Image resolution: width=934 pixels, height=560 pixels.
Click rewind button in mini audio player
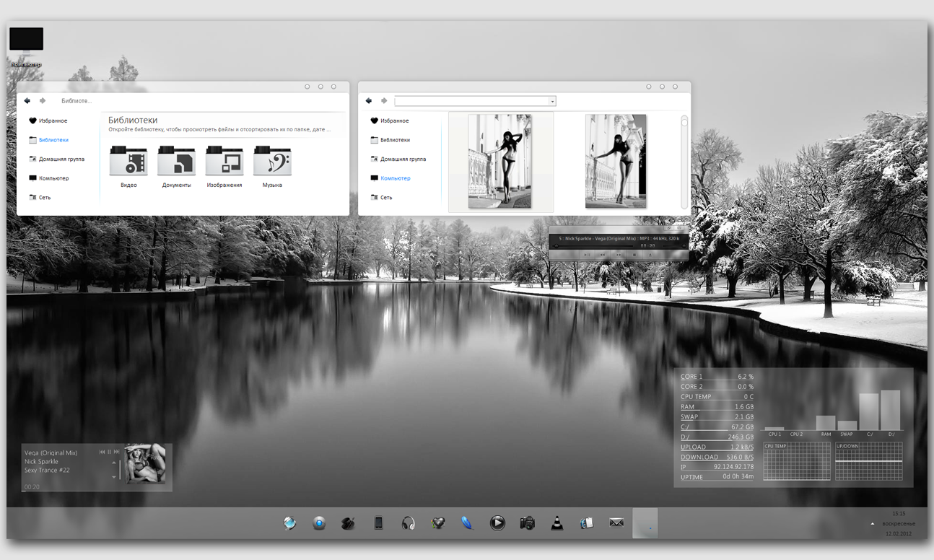(603, 255)
